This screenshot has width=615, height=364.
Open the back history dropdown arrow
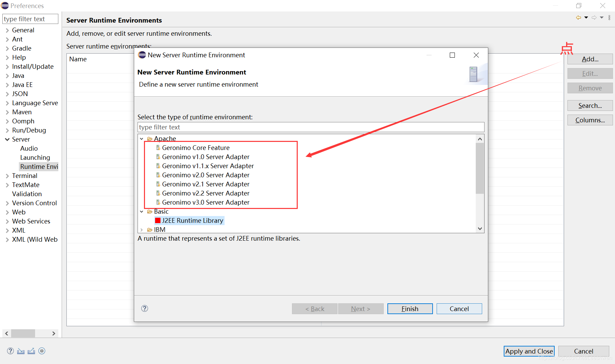[x=586, y=18]
